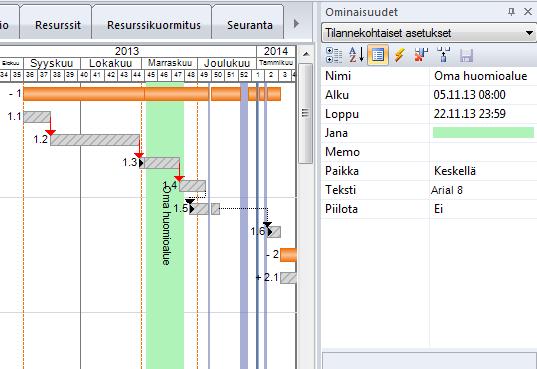The height and width of the screenshot is (369, 537).
Task: Expand task 2.1 with the plus sign
Action: [x=259, y=277]
